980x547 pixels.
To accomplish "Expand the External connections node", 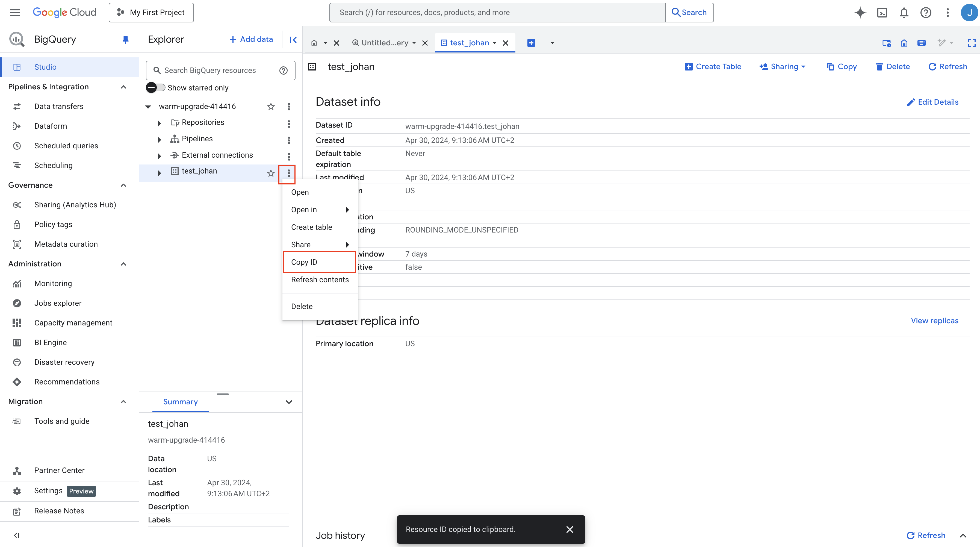I will (159, 156).
